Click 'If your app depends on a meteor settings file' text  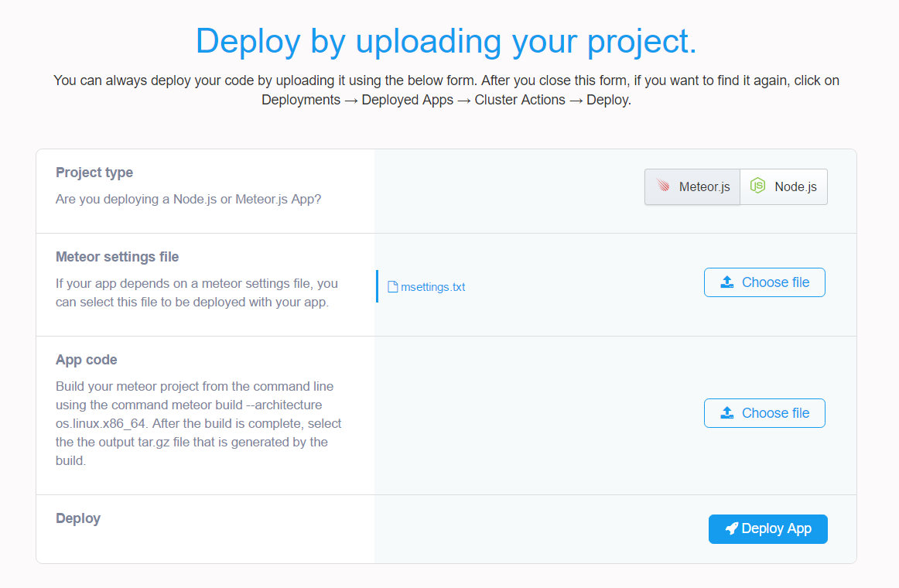coord(197,293)
